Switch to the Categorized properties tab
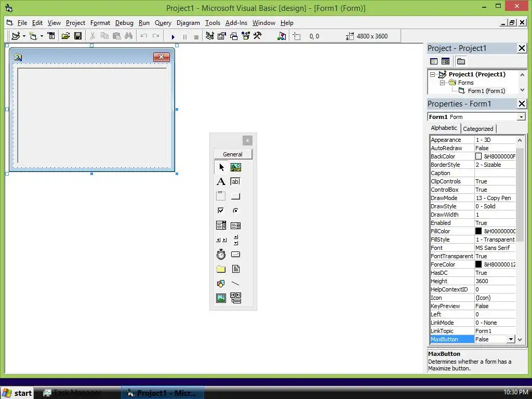Screen dimensions: 532x399 [478, 129]
